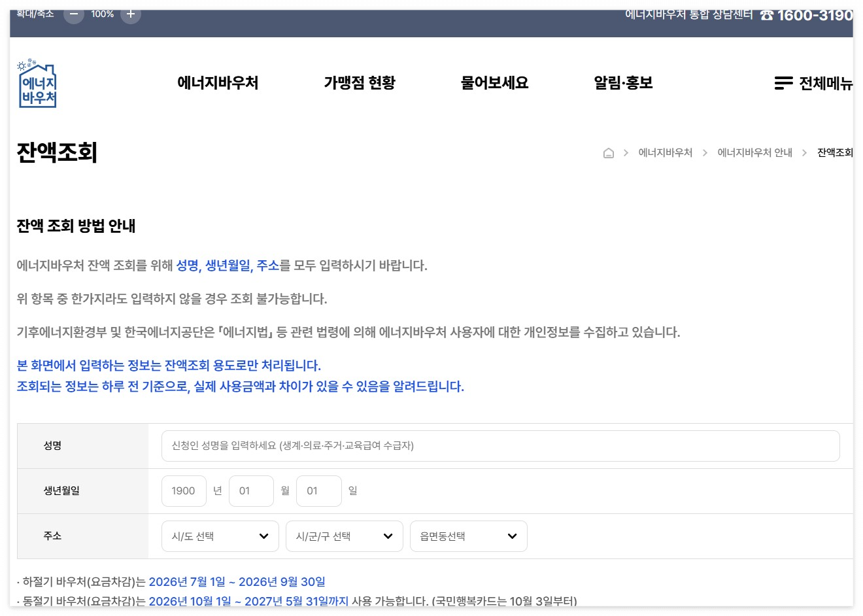Click the 성명 name input field
863x616 pixels.
[x=501, y=446]
